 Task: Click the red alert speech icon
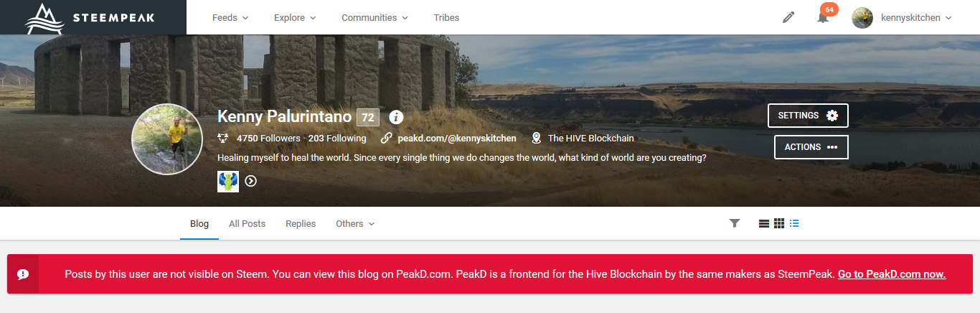(23, 274)
